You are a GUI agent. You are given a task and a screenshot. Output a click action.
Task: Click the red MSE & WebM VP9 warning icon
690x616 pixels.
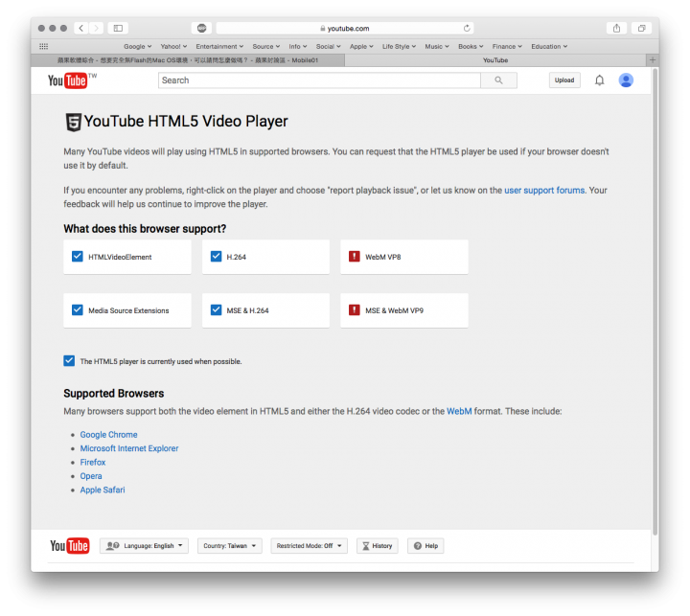(355, 310)
